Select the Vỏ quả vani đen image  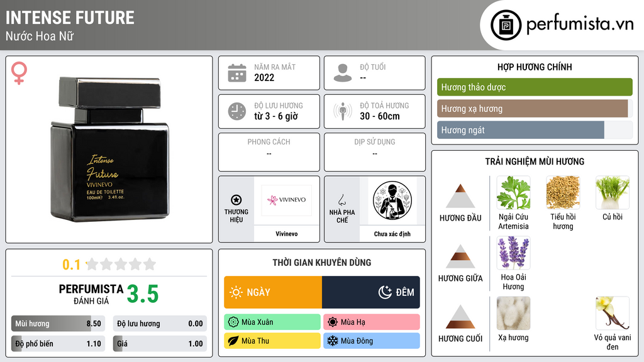(x=613, y=313)
